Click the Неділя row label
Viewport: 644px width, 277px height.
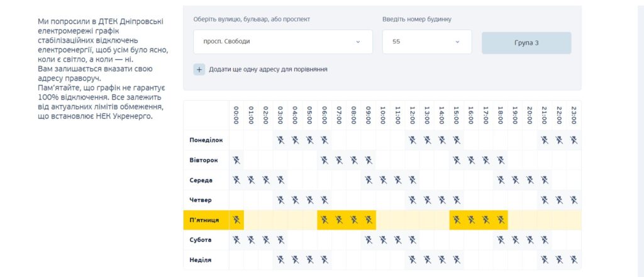coord(201,260)
